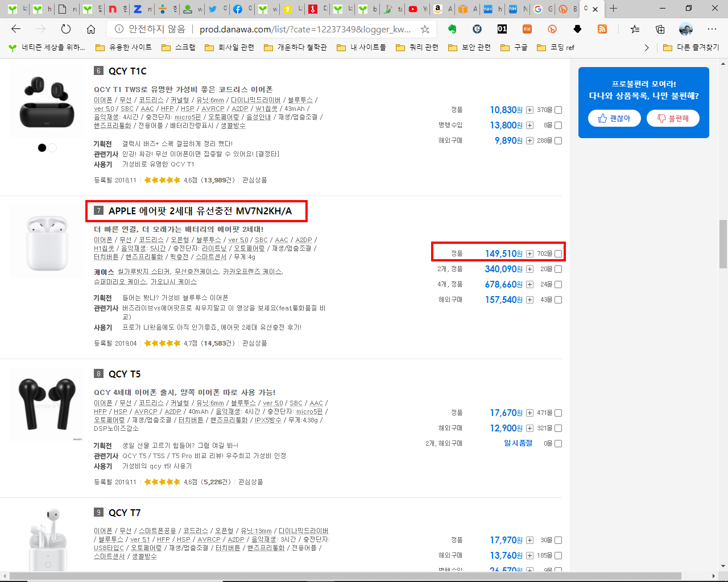Open the 코딩 ref bookmark folder

tap(555, 47)
